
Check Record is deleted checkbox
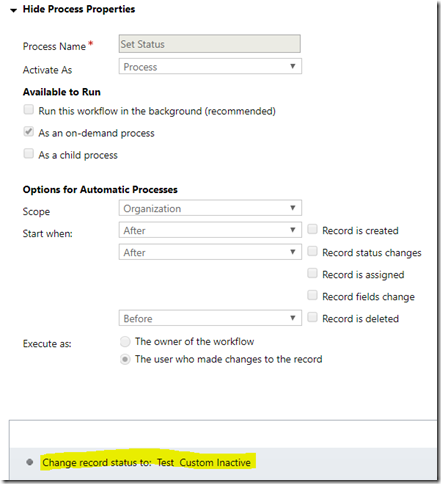pyautogui.click(x=312, y=317)
